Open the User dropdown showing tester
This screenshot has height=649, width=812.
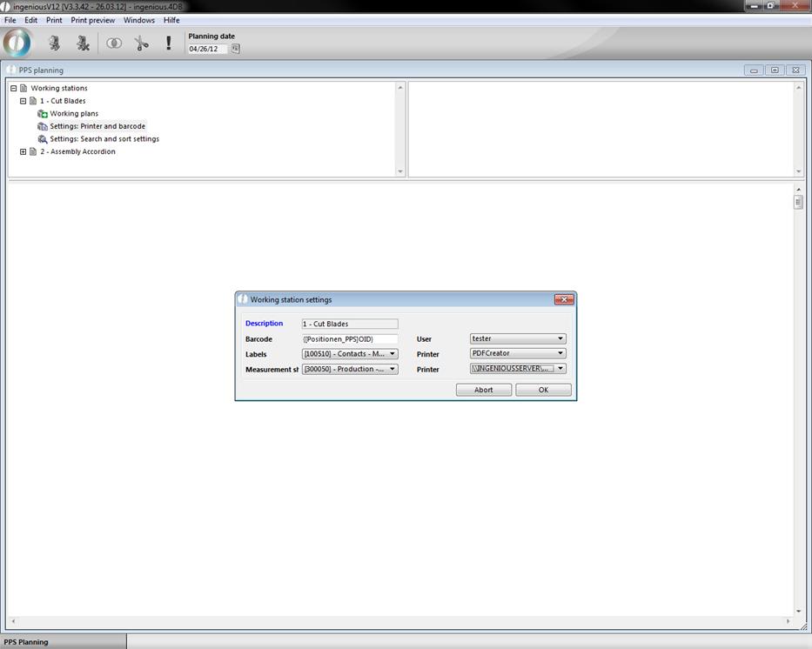click(518, 338)
